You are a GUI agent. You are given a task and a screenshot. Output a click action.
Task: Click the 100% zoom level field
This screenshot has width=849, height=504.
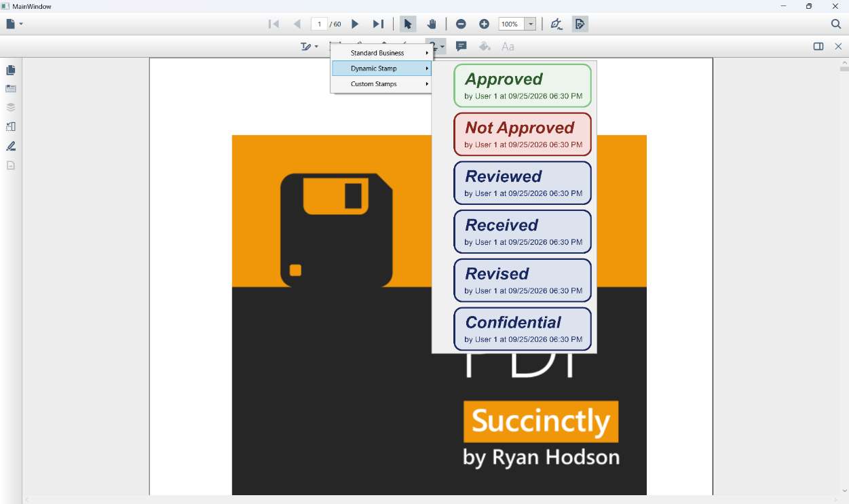512,24
